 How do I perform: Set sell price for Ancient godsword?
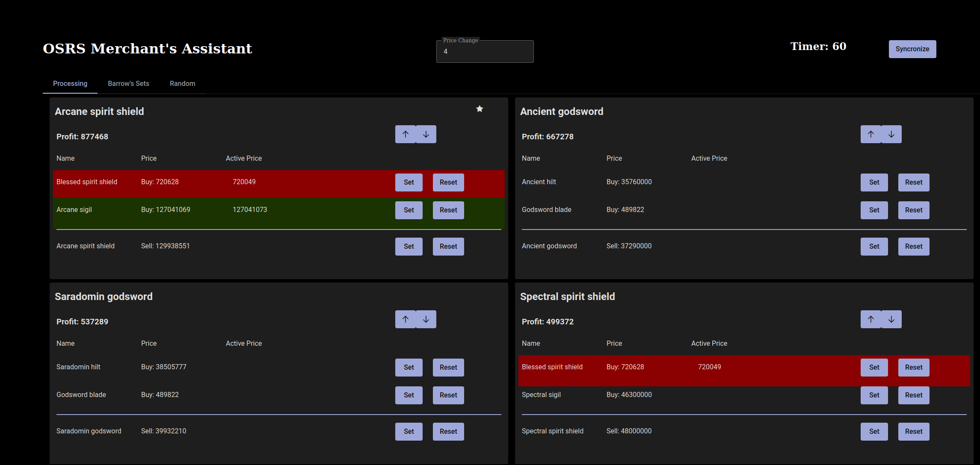pos(874,247)
